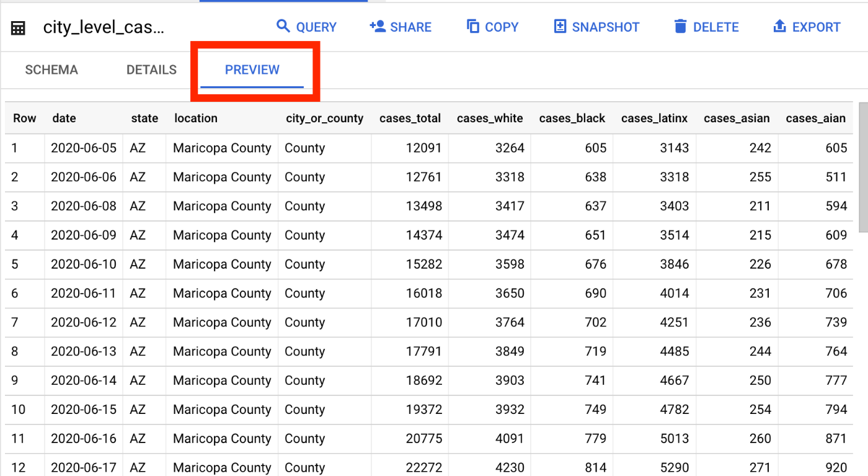Open the QUERY action
This screenshot has height=476, width=868.
[x=306, y=27]
